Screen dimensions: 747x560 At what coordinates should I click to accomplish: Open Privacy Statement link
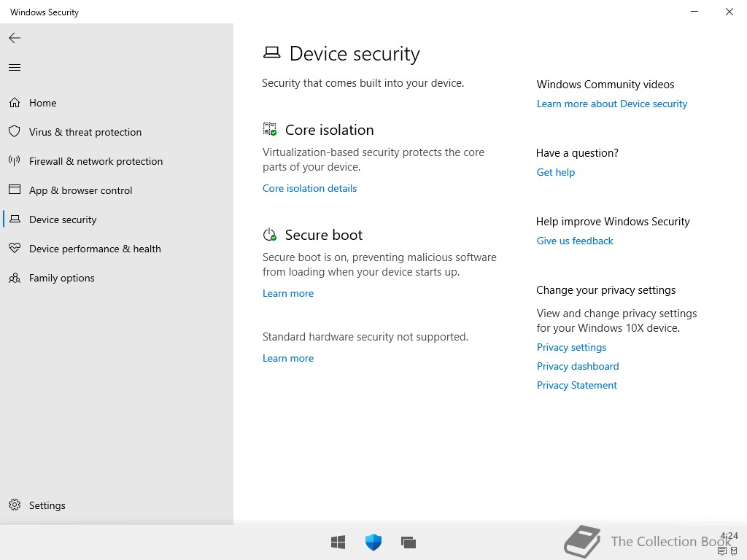(x=577, y=385)
